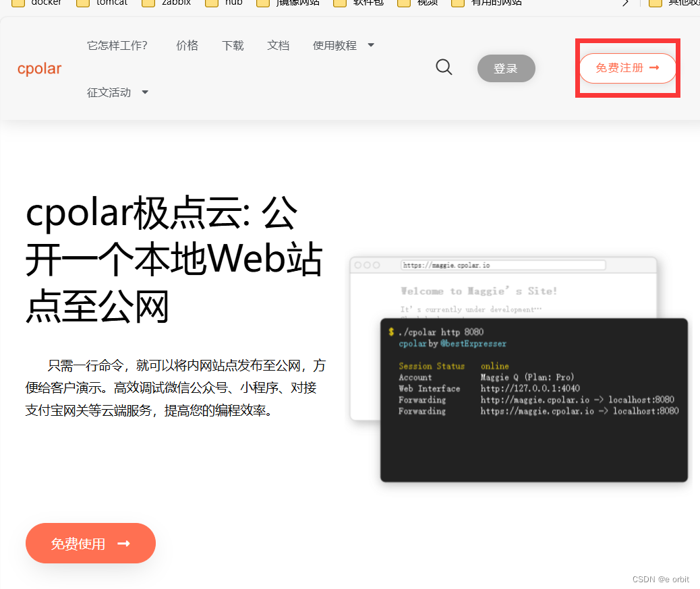This screenshot has width=700, height=589.
Task: Click the 'http://127.0.0.1:4040' web interface text
Action: [x=530, y=388]
